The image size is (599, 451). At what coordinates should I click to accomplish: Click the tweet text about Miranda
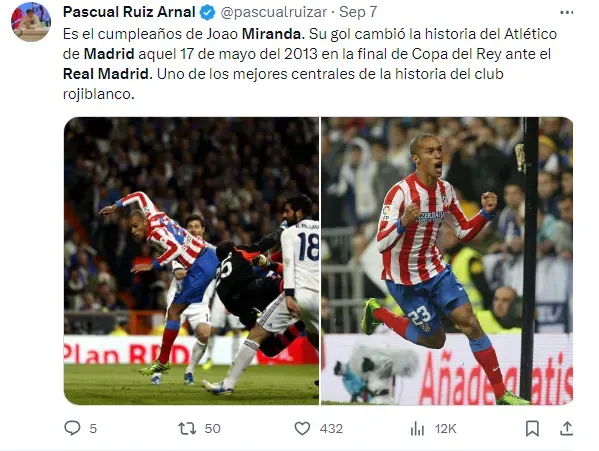pyautogui.click(x=310, y=63)
